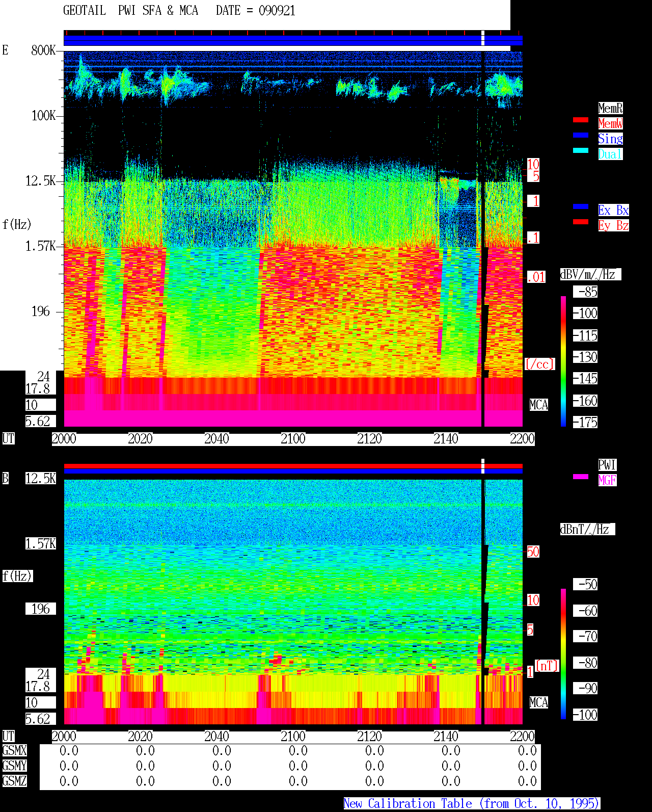The width and height of the screenshot is (652, 812).
Task: Click the '800K' frequency axis label
Action: coord(44,50)
